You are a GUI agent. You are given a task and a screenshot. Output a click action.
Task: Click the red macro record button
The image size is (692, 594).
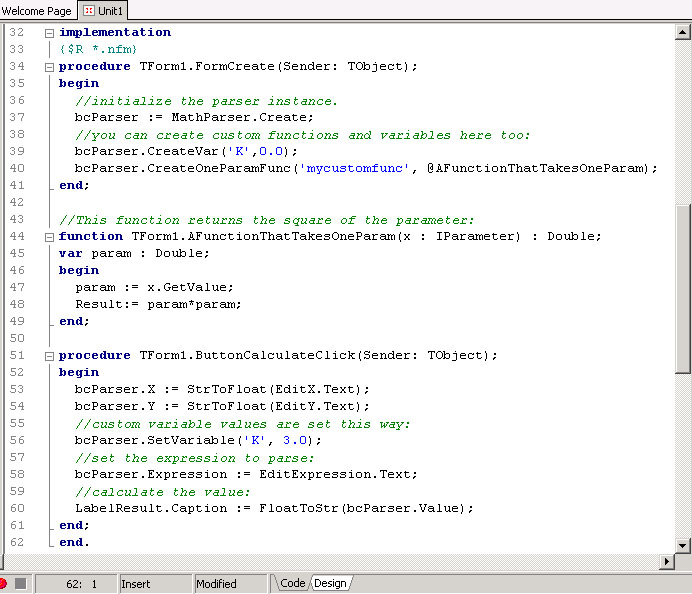click(4, 583)
